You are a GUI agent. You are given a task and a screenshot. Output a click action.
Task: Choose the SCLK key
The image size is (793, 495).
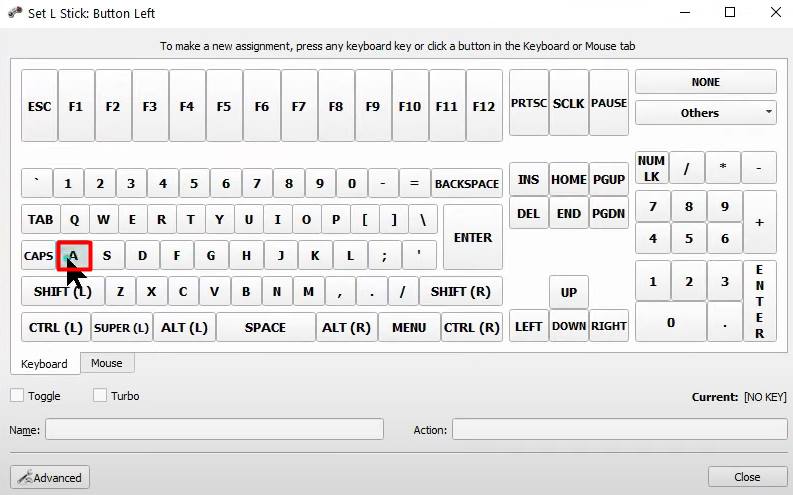tap(568, 103)
